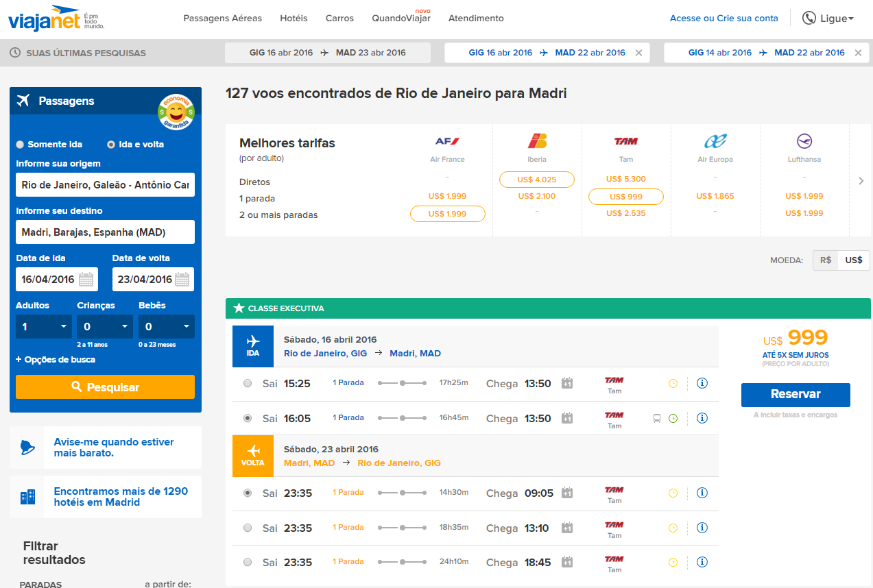
Task: Select Tam US$ 999 one-stop fare
Action: [x=626, y=197]
